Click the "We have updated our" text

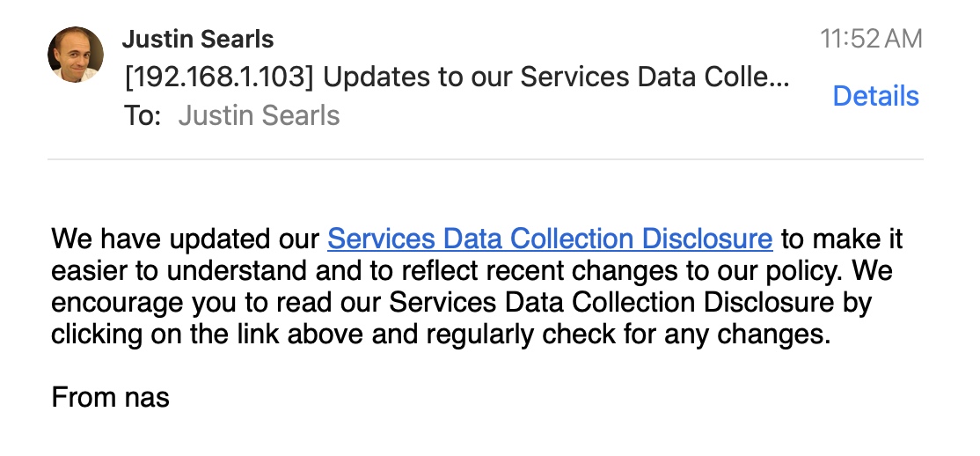click(185, 239)
